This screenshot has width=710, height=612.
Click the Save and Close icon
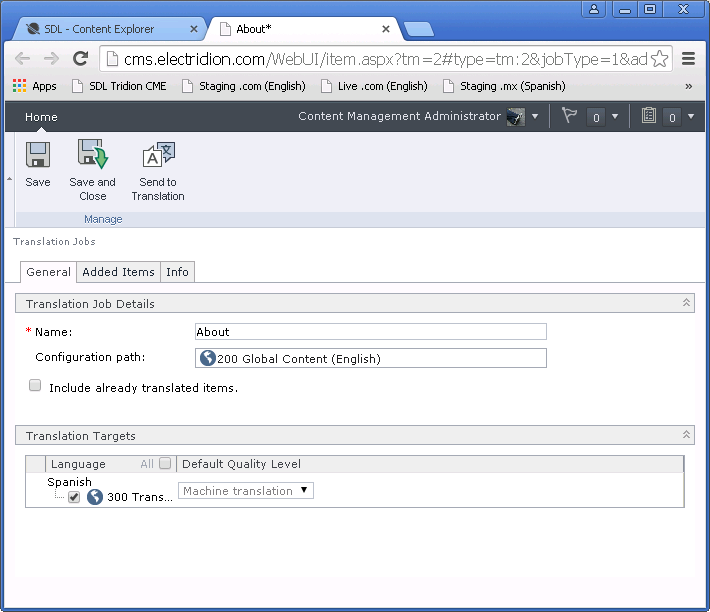pyautogui.click(x=92, y=156)
